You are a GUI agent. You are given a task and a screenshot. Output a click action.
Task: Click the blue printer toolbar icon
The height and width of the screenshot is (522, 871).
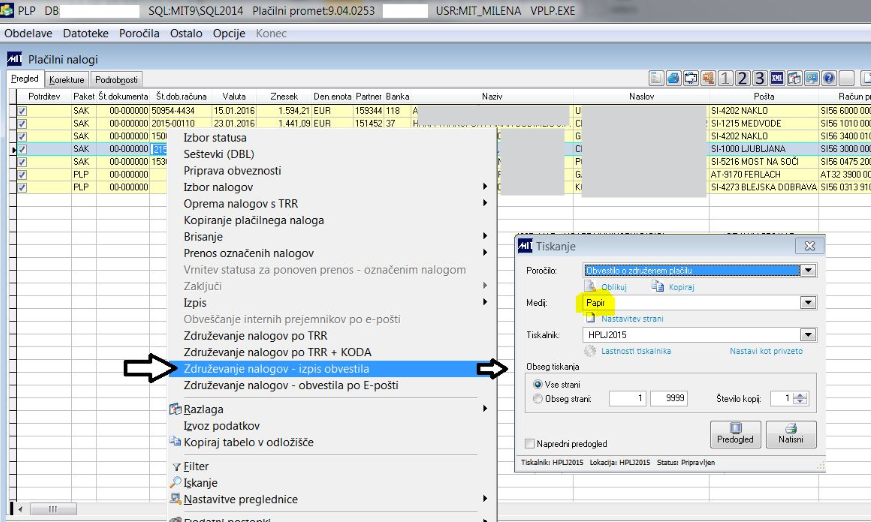point(673,78)
